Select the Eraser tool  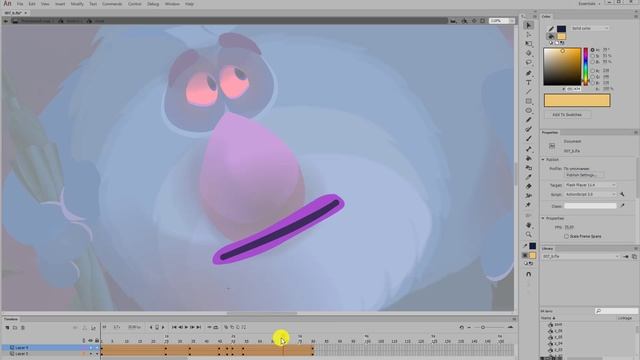[x=529, y=186]
